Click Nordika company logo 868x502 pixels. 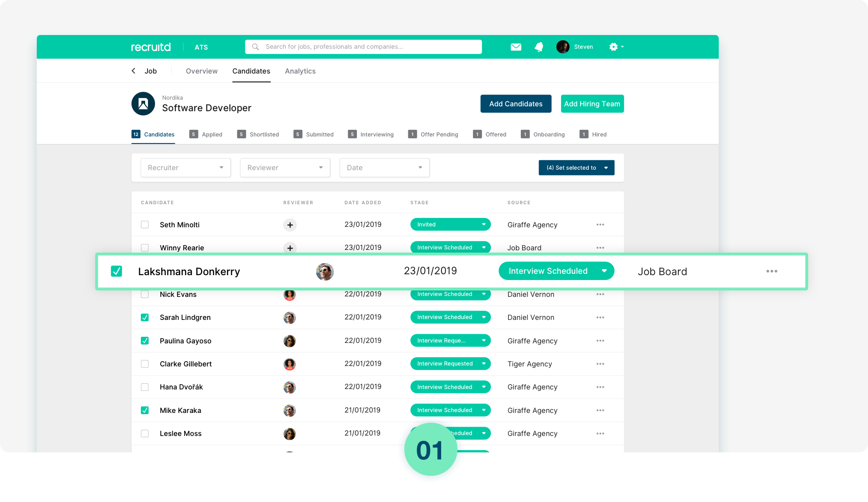click(143, 104)
